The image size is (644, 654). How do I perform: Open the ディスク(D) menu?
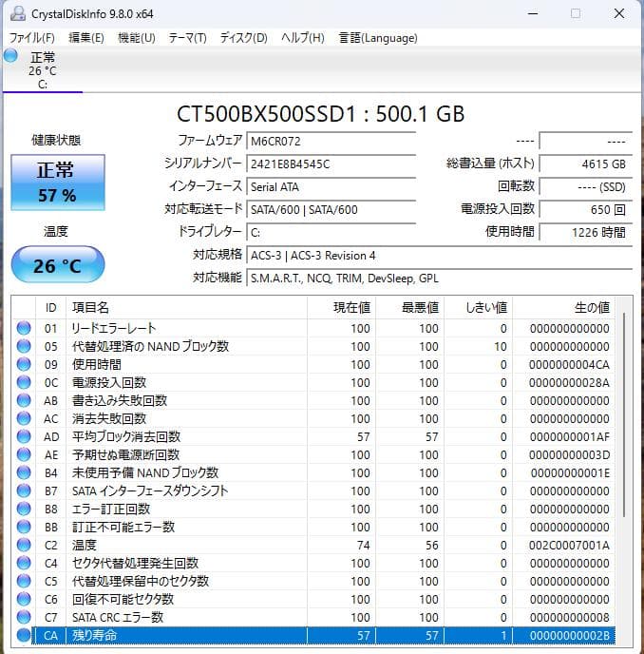click(243, 38)
